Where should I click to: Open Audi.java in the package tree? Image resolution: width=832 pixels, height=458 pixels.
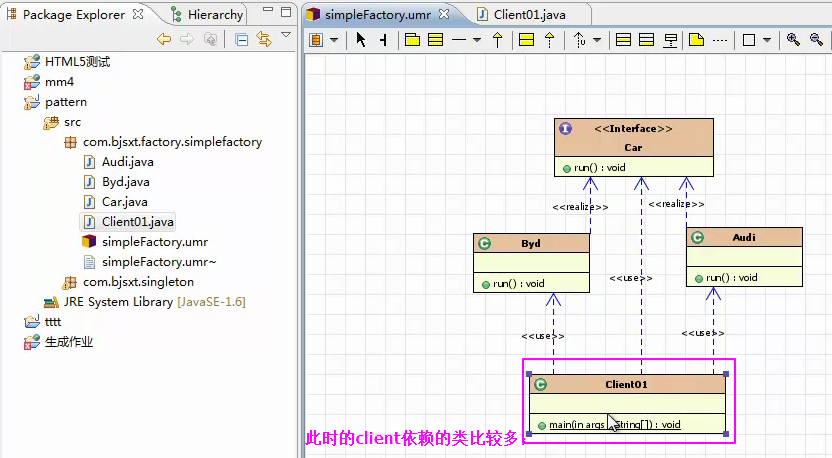[127, 161]
